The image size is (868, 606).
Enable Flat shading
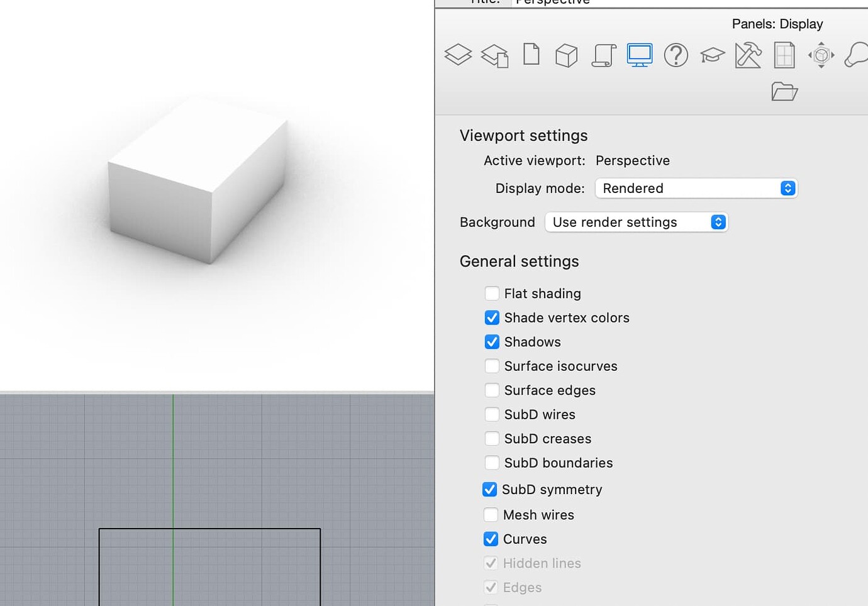click(x=492, y=293)
